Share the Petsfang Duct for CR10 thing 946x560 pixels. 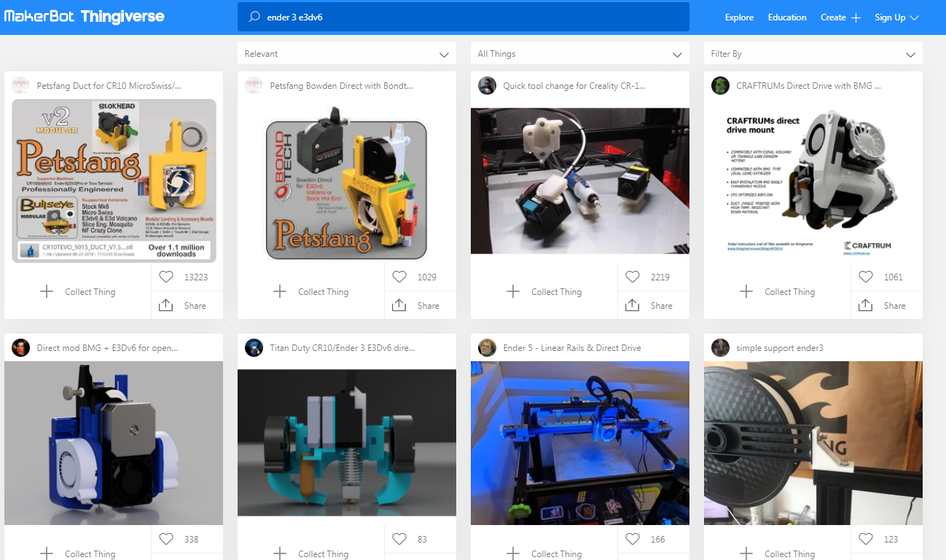(x=182, y=305)
